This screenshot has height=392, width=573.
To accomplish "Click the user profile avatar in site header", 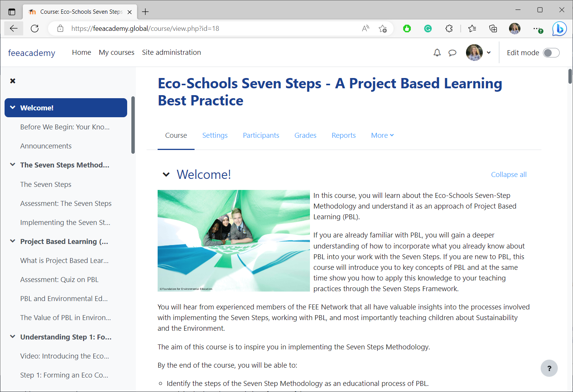I will click(474, 53).
